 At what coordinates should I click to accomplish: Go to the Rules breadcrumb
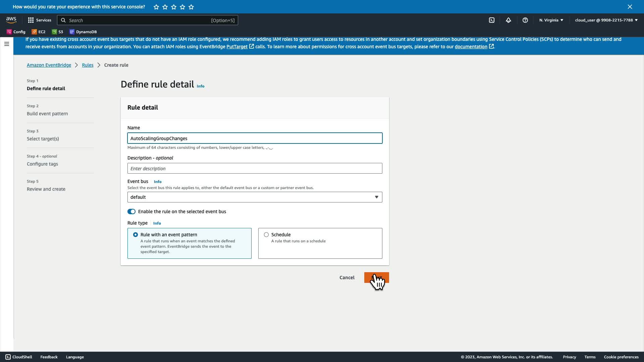click(x=88, y=65)
